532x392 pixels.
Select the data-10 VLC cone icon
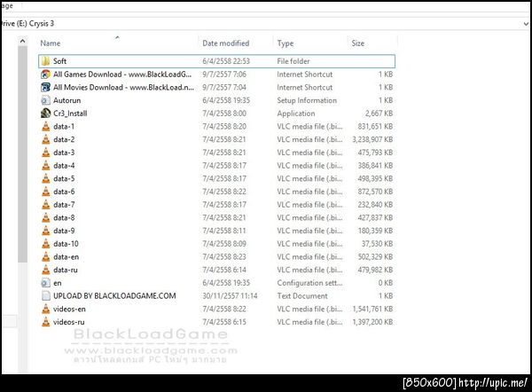(45, 244)
